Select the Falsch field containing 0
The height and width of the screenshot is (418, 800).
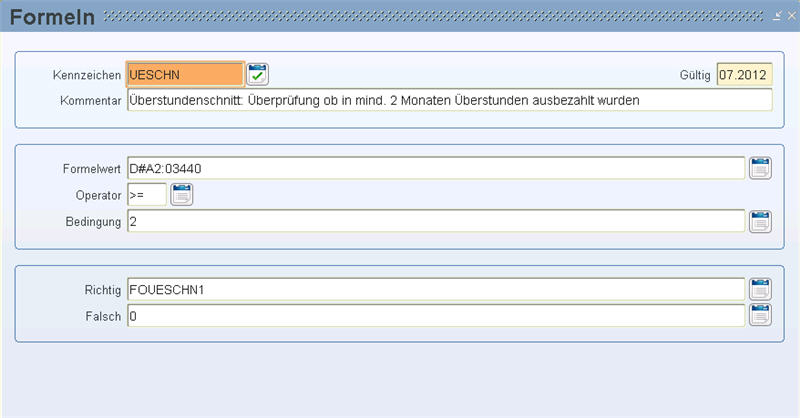click(436, 316)
